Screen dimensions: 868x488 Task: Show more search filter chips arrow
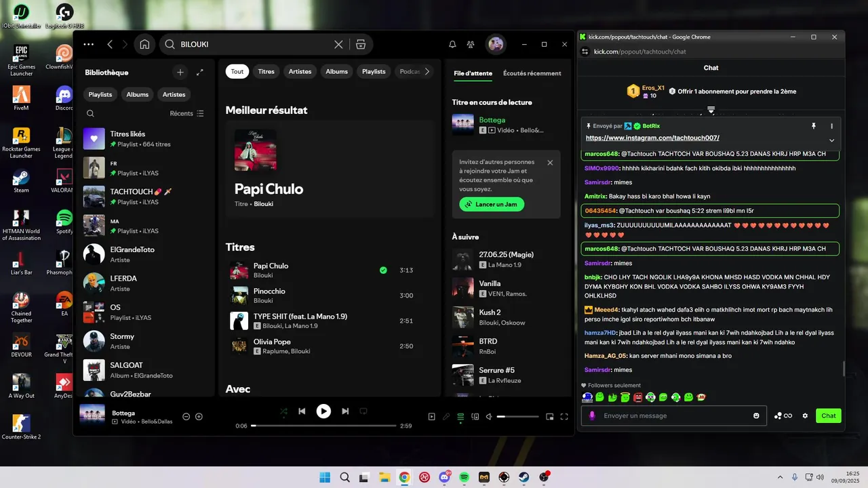(x=427, y=71)
